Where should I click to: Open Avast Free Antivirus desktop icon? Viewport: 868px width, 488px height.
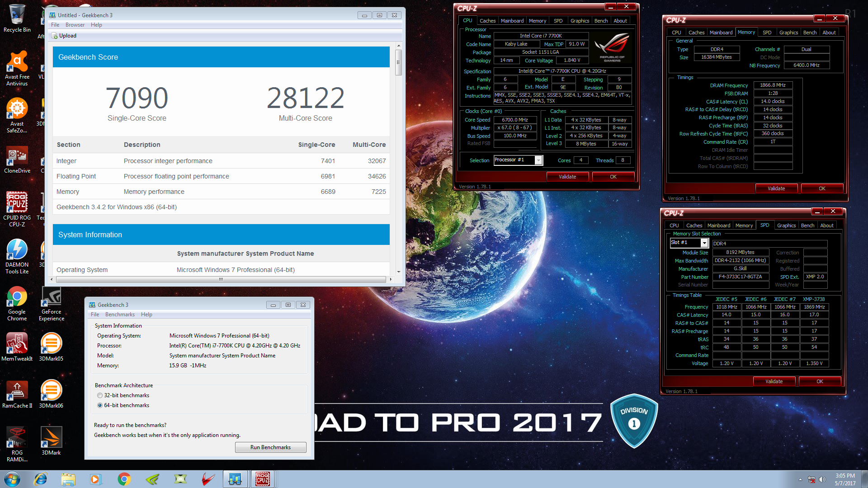coord(17,68)
